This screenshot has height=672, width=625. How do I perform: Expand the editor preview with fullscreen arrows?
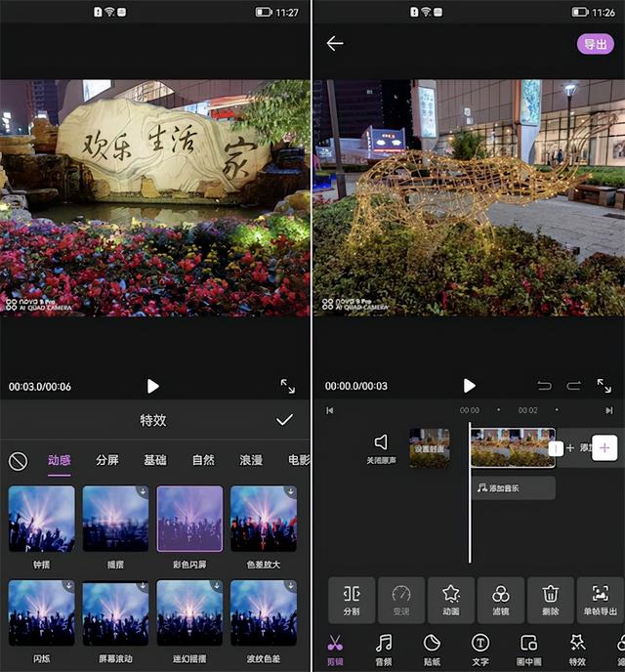coord(604,386)
